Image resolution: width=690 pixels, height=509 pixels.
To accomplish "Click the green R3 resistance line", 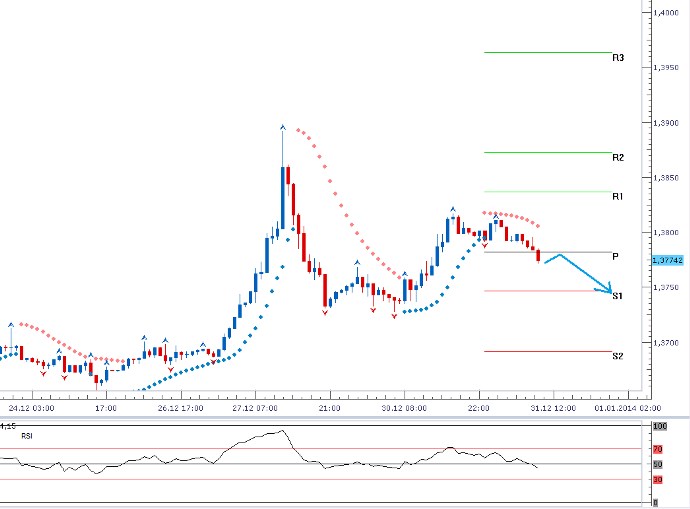I will [x=548, y=52].
